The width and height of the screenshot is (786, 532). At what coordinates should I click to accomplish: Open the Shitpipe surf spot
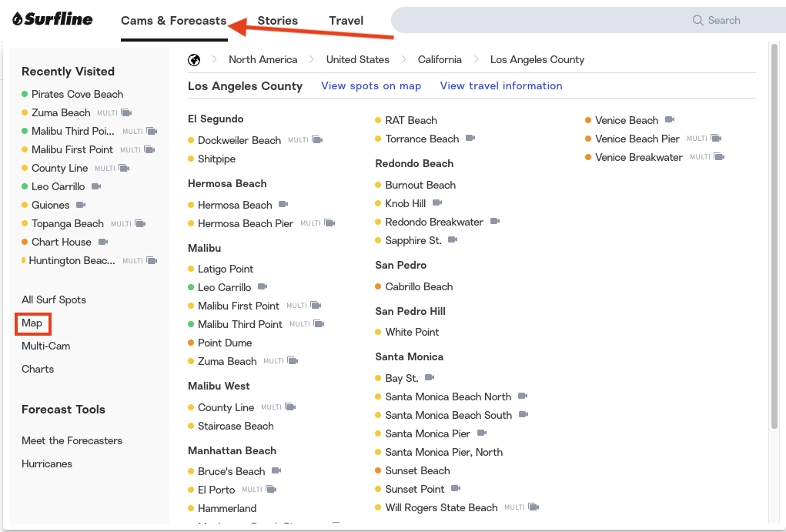coord(216,159)
